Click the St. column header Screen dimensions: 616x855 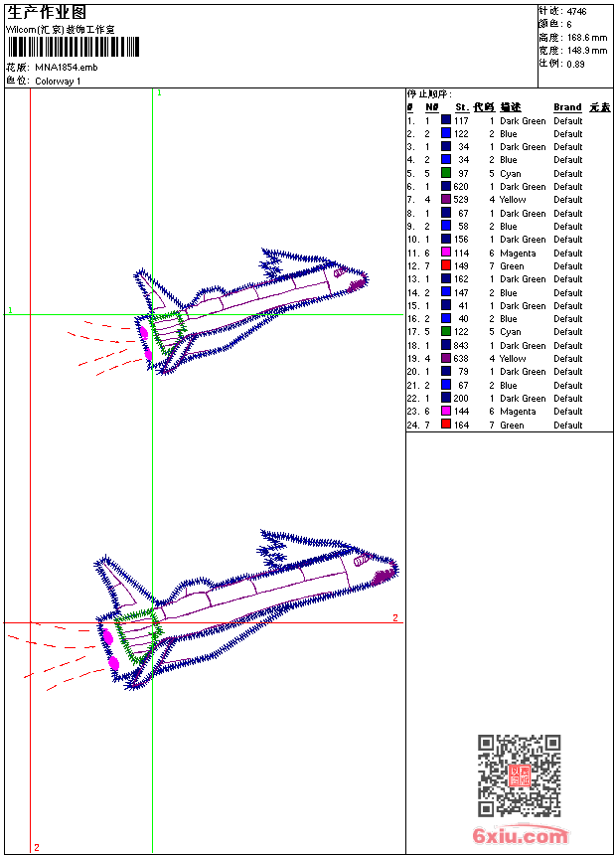click(x=462, y=107)
